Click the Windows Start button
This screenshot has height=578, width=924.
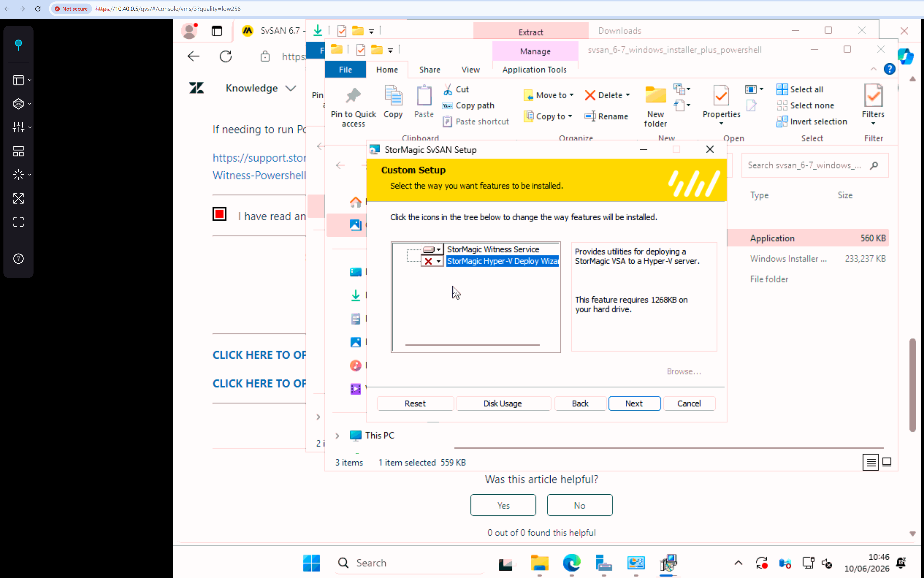click(x=312, y=563)
